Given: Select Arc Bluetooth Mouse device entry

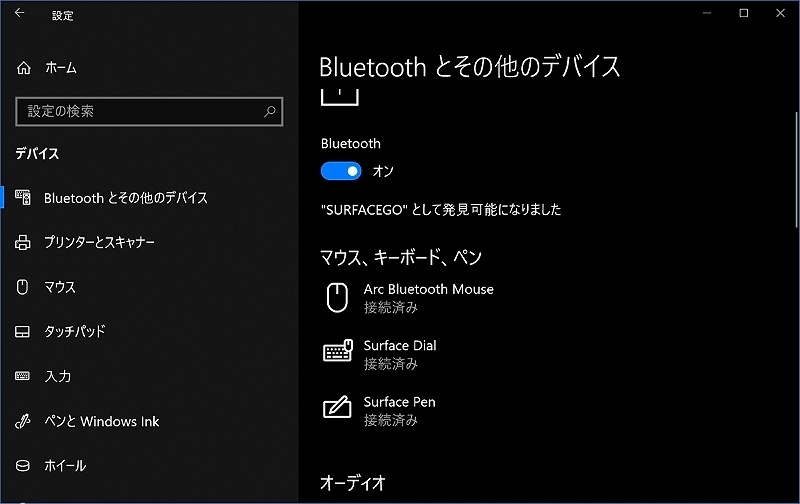Looking at the screenshot, I should [428, 297].
